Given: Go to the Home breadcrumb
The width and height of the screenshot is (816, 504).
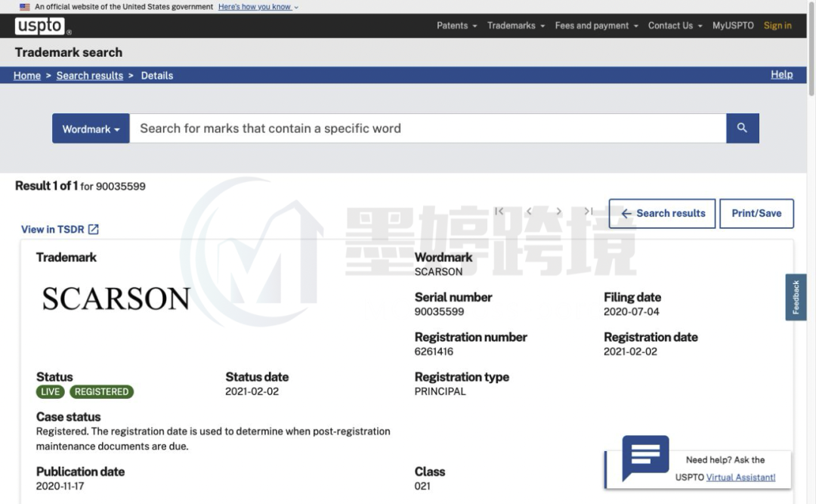Looking at the screenshot, I should pos(27,76).
